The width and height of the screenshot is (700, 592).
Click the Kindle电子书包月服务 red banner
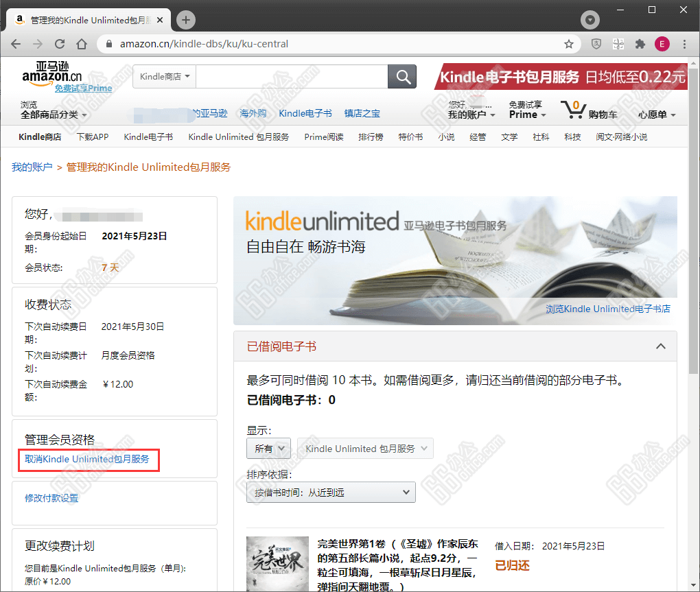pyautogui.click(x=561, y=77)
